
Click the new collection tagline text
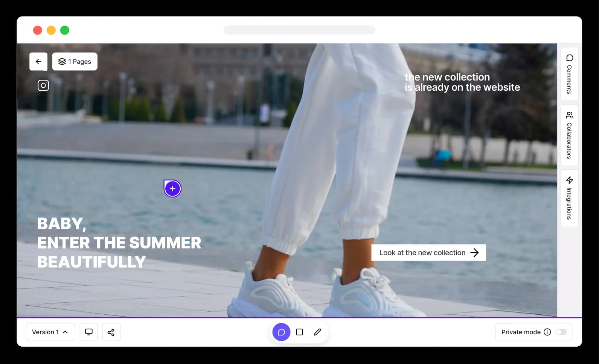pyautogui.click(x=462, y=82)
